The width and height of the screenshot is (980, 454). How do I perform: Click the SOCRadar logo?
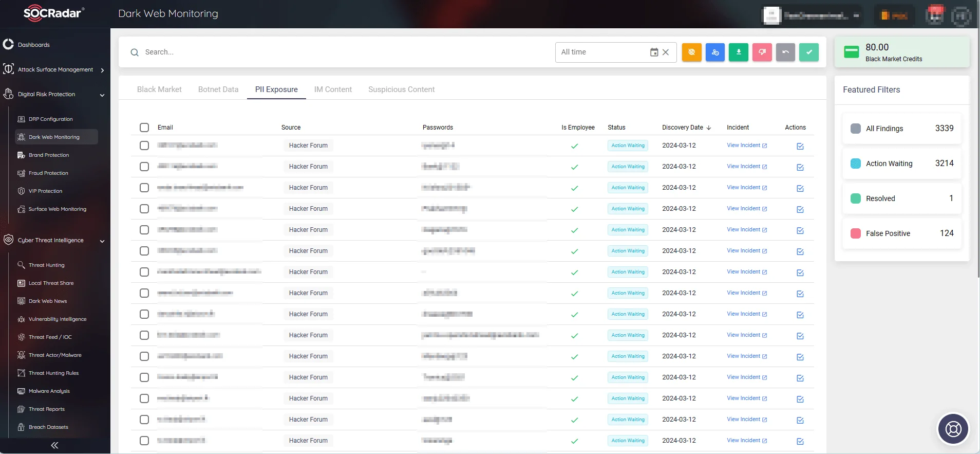pos(54,13)
